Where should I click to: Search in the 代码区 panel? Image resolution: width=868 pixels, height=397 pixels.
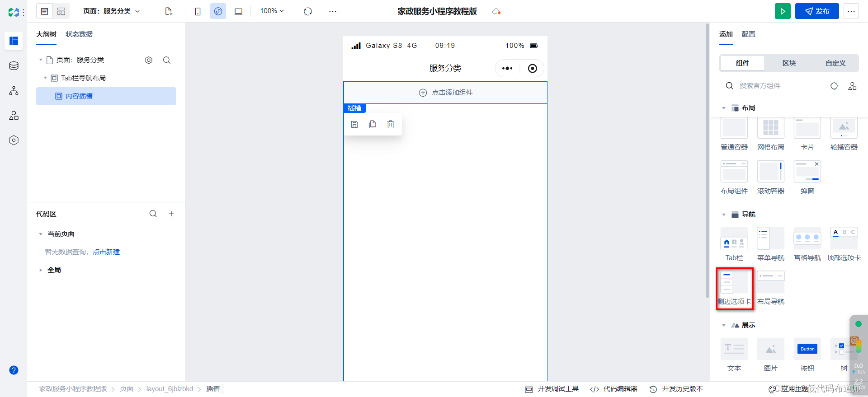153,214
